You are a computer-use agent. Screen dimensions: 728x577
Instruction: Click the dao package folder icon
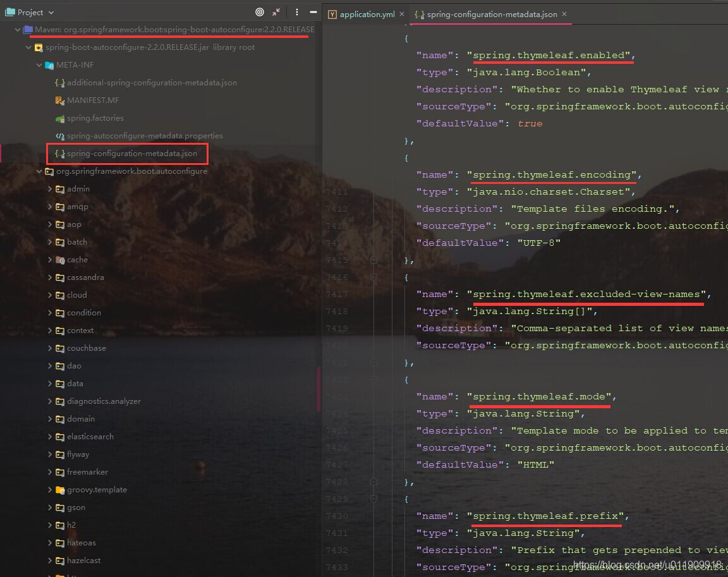(60, 366)
